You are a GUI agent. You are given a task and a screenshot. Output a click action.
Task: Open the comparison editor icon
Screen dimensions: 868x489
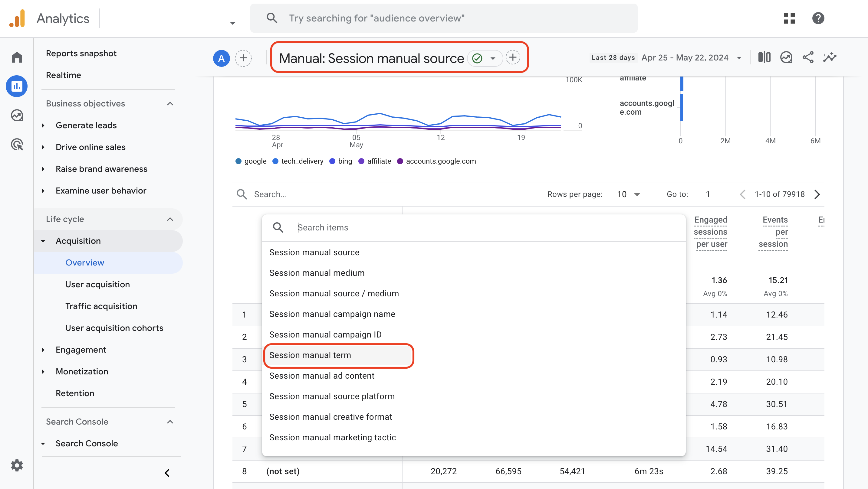(764, 57)
